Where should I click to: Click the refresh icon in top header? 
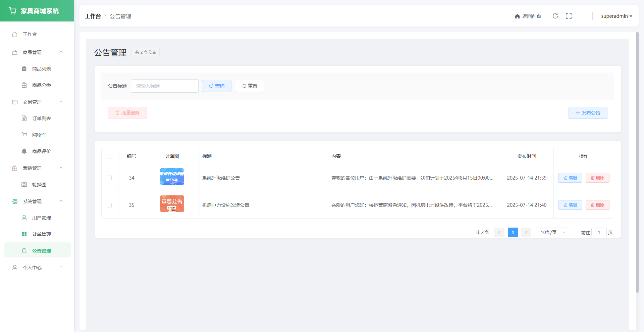click(x=555, y=16)
